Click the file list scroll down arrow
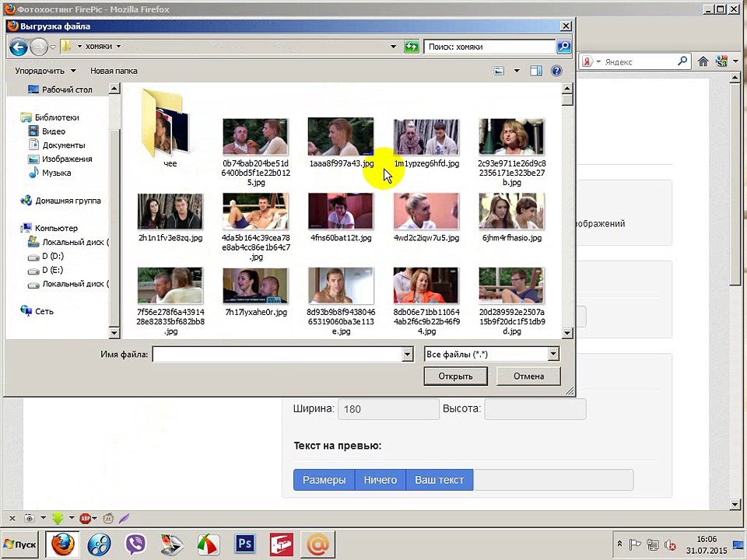747x560 pixels. coord(567,333)
